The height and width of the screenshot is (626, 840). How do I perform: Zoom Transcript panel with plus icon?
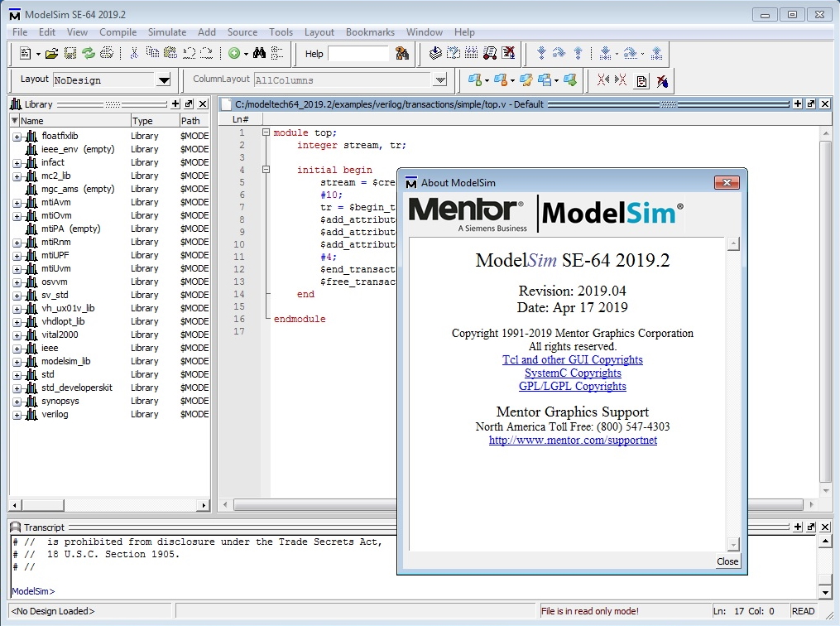[x=798, y=527]
